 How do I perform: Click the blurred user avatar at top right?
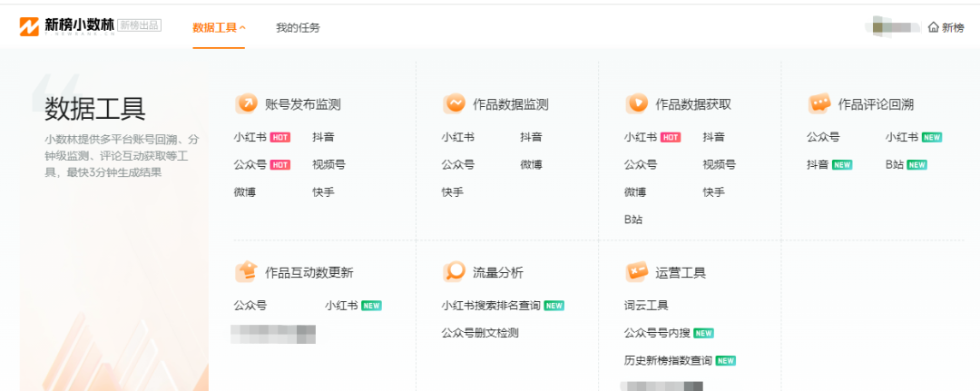coord(893,27)
